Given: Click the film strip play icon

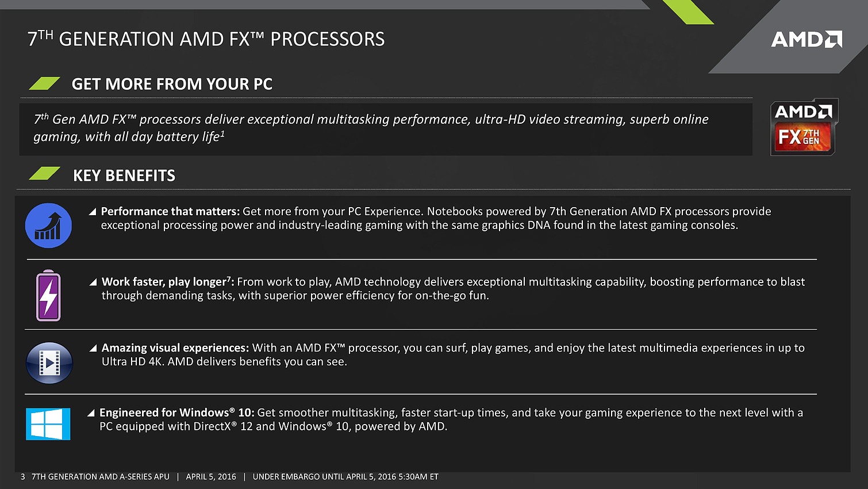Looking at the screenshot, I should [x=49, y=363].
